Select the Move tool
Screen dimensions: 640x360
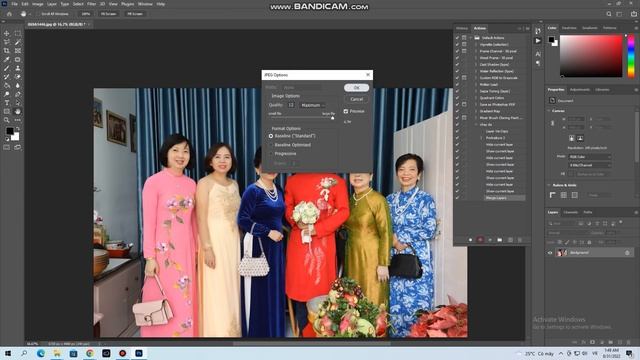7,33
